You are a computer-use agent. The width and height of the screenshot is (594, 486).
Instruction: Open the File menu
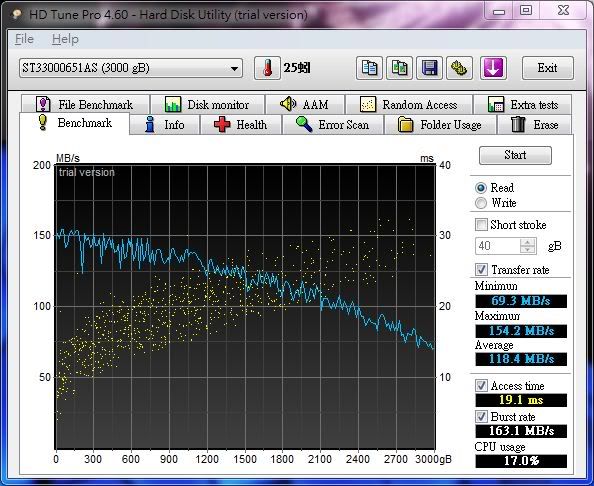[24, 39]
